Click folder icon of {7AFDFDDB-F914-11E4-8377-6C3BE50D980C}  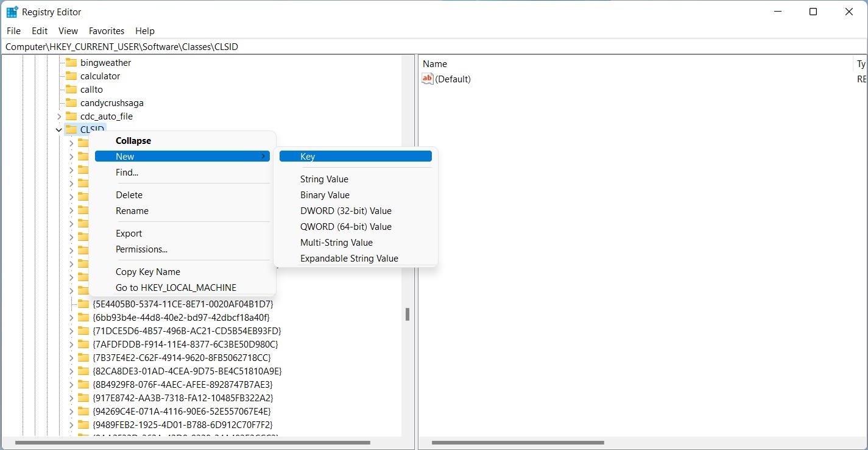[83, 344]
